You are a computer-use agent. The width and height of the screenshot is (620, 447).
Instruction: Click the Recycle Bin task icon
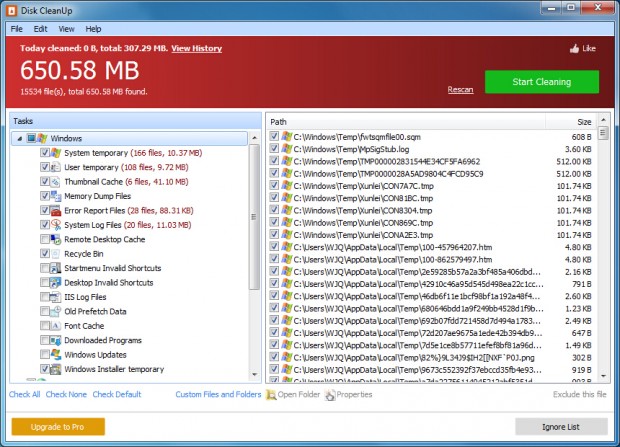(x=56, y=254)
